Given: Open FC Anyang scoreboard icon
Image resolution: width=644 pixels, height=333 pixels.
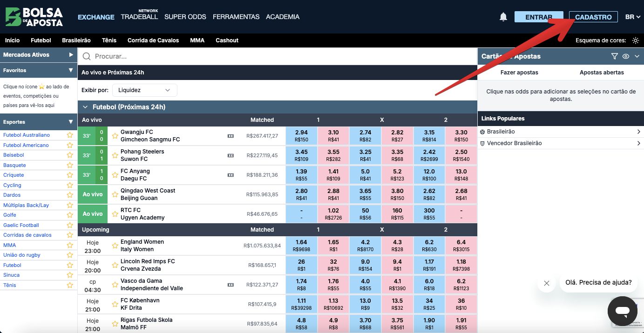Looking at the screenshot, I should [230, 175].
